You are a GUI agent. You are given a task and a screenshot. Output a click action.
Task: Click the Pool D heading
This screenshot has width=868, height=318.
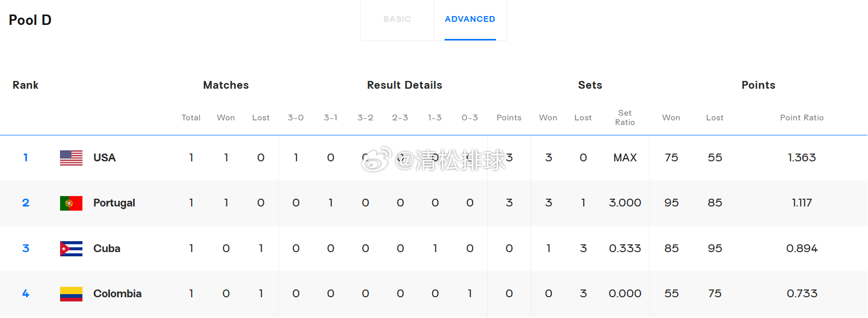[30, 20]
